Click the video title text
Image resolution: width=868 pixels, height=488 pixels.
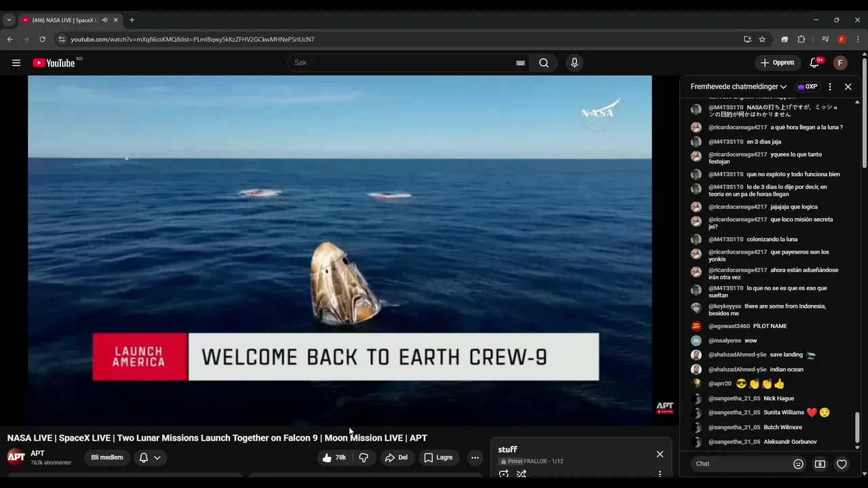217,438
